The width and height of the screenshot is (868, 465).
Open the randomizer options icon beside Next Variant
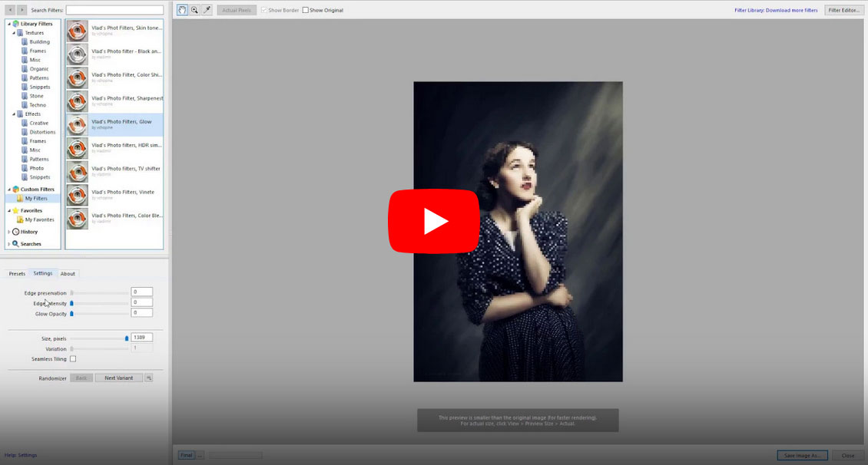pos(149,378)
